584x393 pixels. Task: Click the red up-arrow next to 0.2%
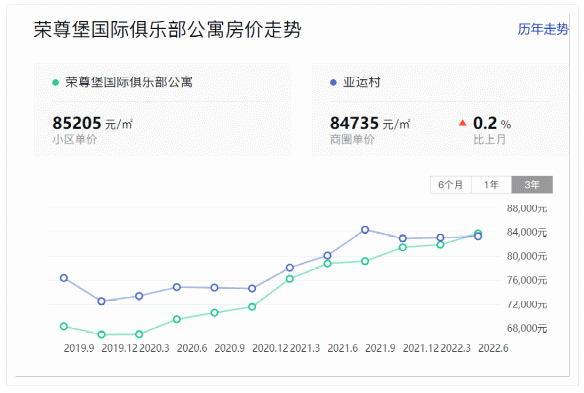[463, 123]
